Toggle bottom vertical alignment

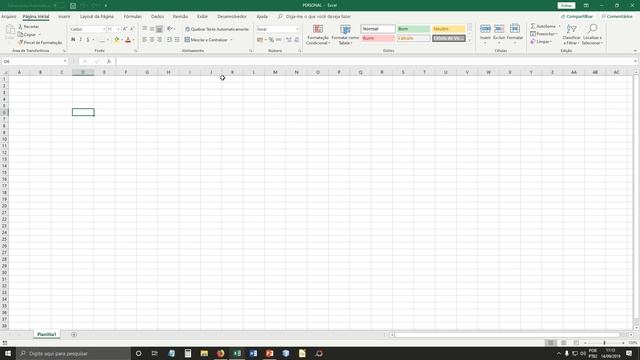[159, 29]
